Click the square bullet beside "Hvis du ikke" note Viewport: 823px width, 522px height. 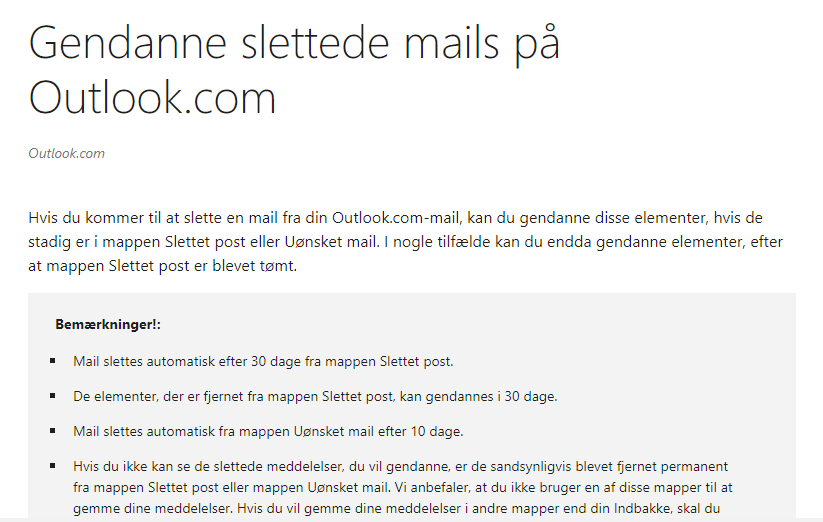[x=52, y=465]
